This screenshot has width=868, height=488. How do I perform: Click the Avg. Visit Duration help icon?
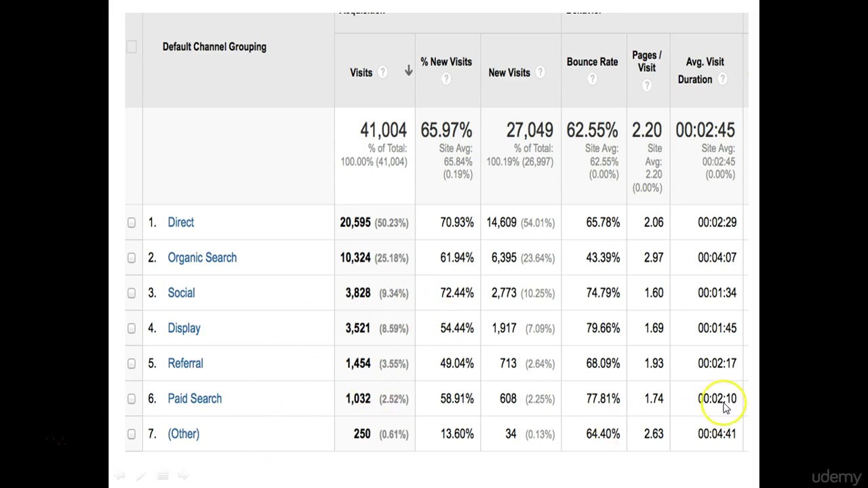click(723, 79)
